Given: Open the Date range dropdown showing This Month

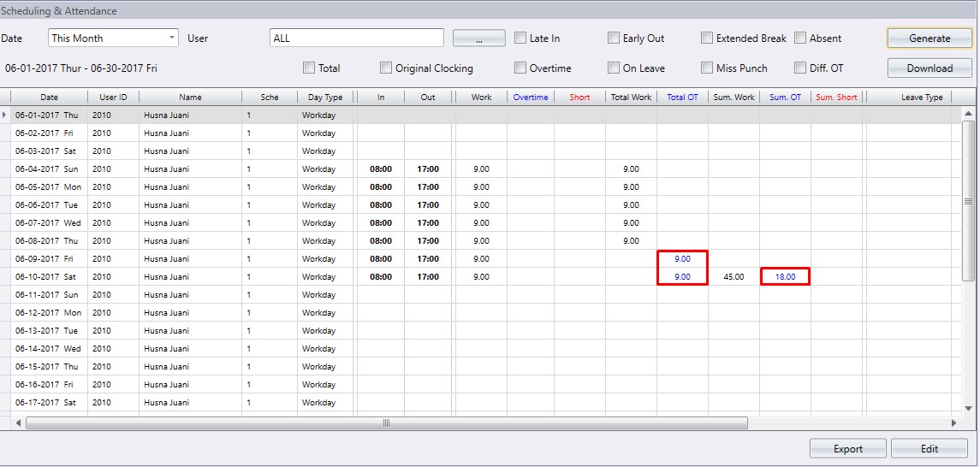Looking at the screenshot, I should (x=113, y=38).
